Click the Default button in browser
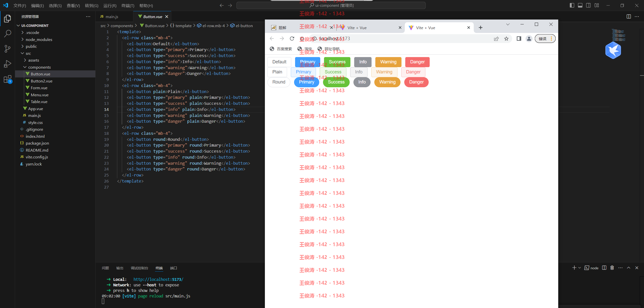Image resolution: width=644 pixels, height=308 pixels. [x=279, y=62]
